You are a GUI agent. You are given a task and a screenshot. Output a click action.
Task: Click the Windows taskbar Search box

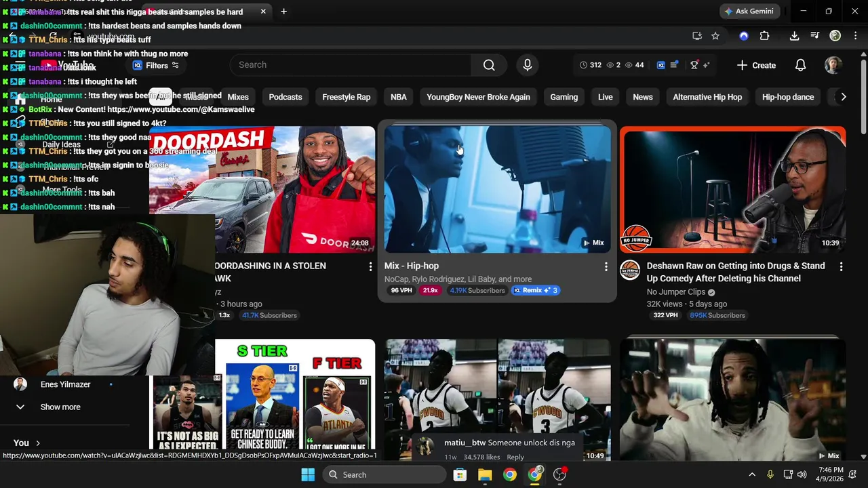(383, 474)
